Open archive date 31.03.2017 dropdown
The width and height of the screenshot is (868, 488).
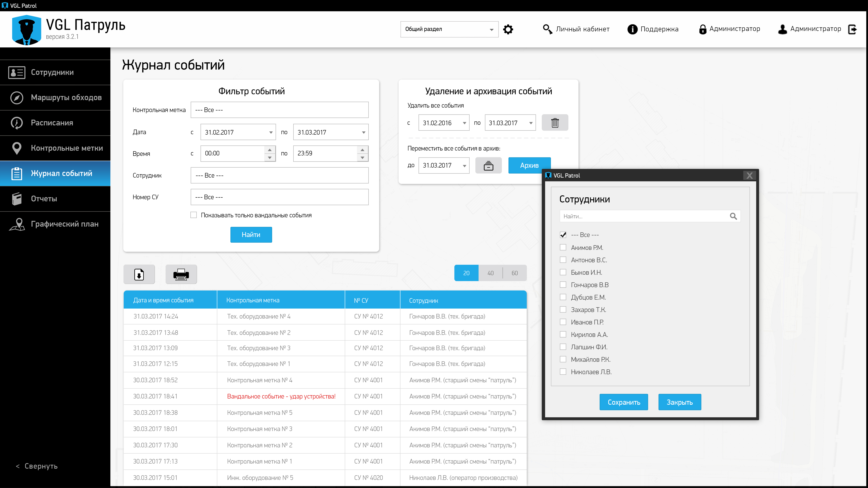coord(464,165)
